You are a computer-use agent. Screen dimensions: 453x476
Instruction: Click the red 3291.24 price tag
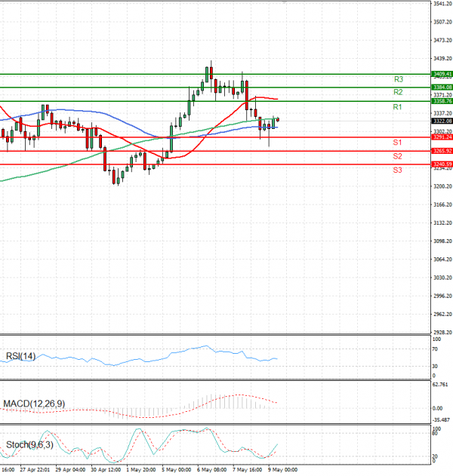coord(442,137)
